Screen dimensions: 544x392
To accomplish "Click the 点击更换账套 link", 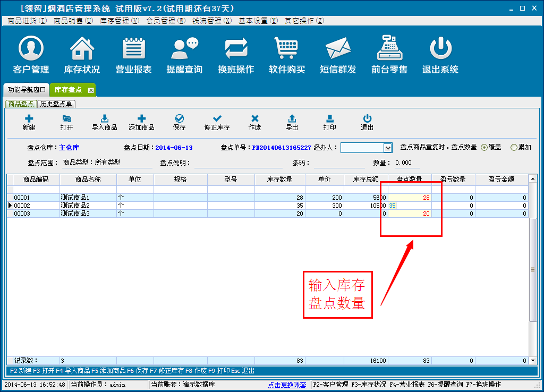I will (287, 385).
